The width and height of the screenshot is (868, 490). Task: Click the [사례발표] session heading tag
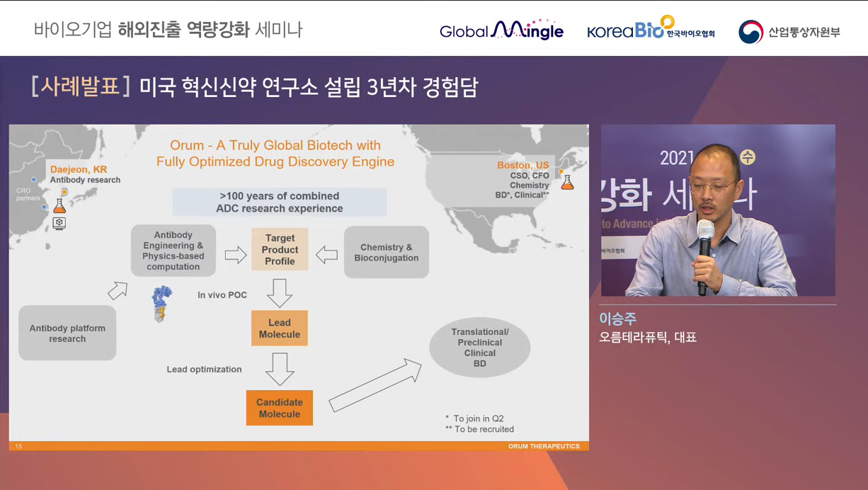pyautogui.click(x=81, y=86)
